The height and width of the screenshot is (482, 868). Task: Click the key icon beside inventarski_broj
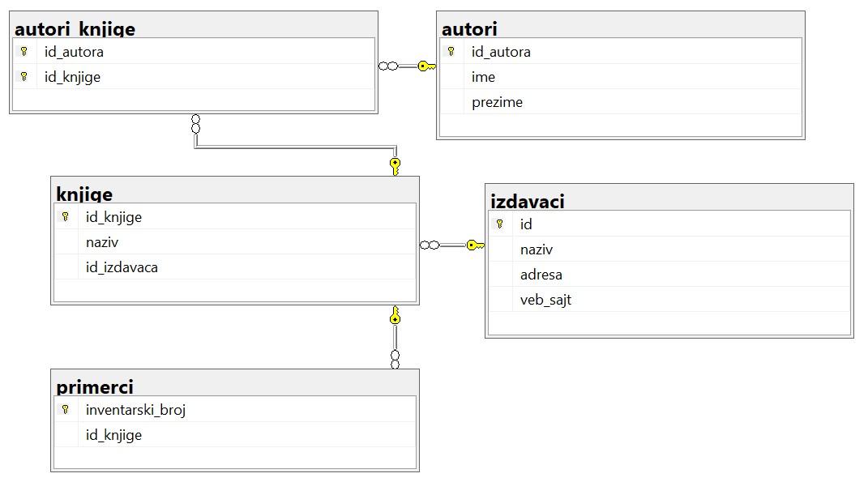coord(66,410)
